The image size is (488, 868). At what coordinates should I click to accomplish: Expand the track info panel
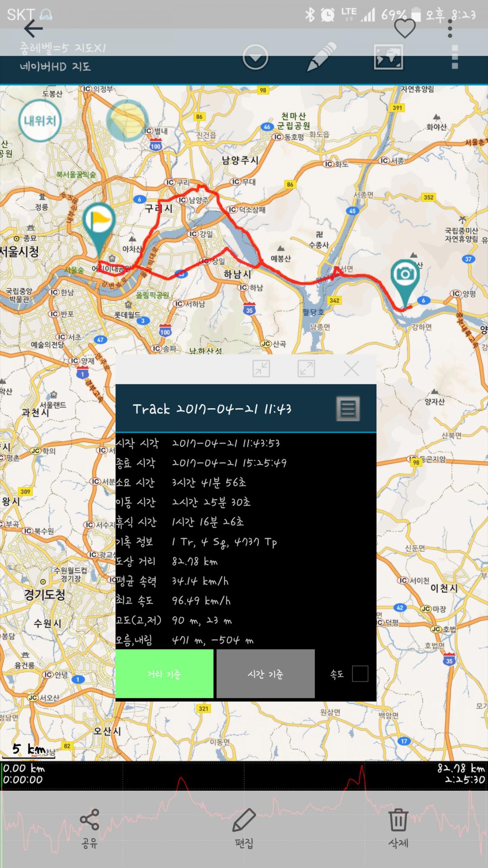(306, 369)
